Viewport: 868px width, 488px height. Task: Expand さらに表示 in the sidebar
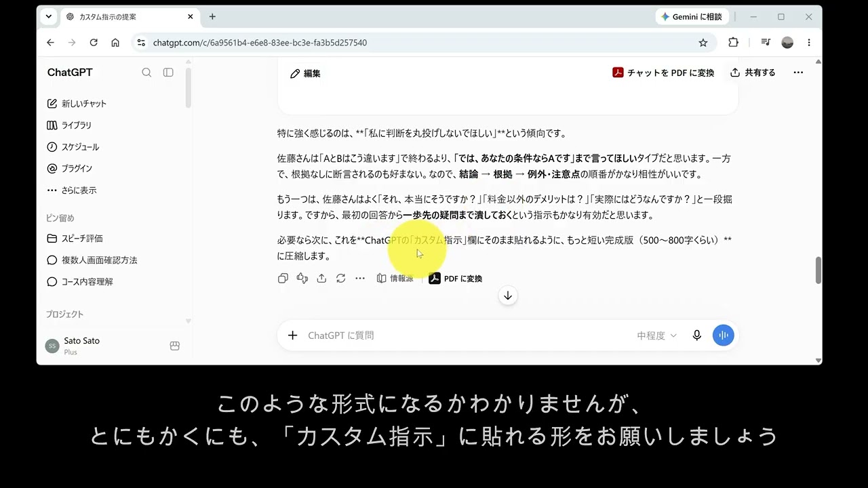72,190
